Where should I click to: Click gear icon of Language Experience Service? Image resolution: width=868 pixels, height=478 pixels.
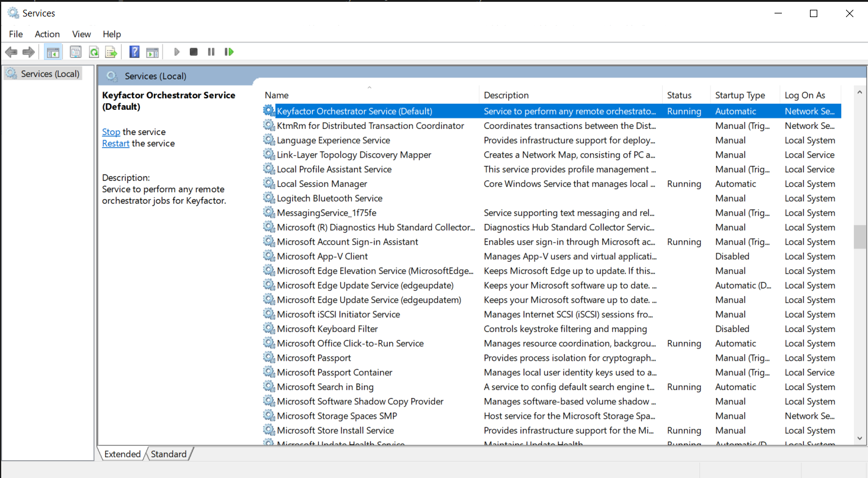point(269,140)
